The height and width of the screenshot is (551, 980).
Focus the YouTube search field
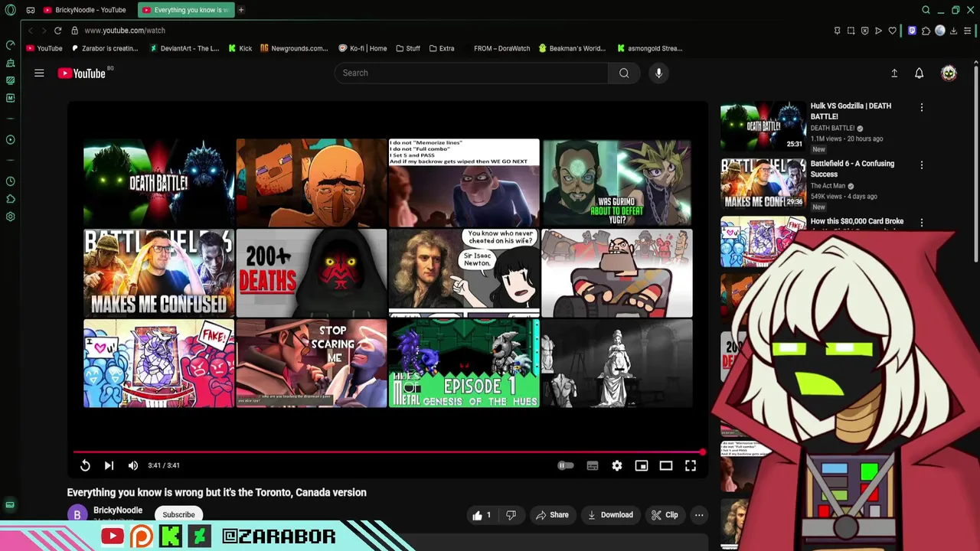click(471, 73)
